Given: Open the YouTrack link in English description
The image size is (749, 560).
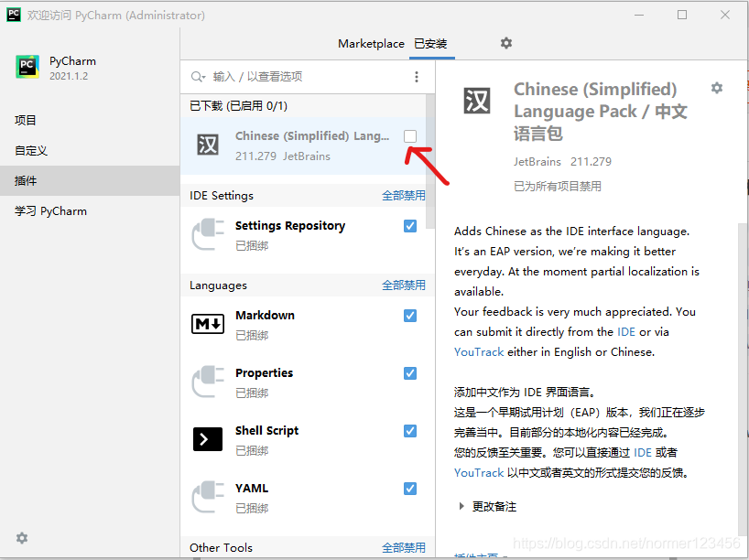Looking at the screenshot, I should pos(479,352).
